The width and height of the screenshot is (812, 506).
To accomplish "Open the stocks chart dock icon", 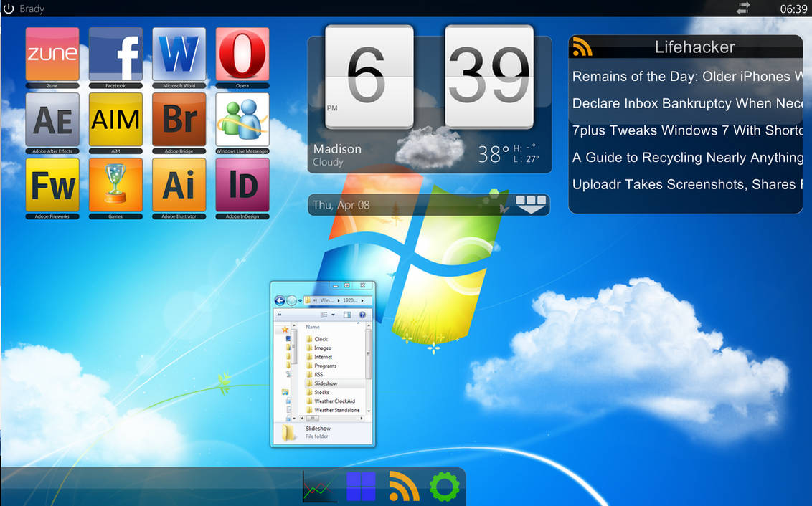I will point(319,487).
